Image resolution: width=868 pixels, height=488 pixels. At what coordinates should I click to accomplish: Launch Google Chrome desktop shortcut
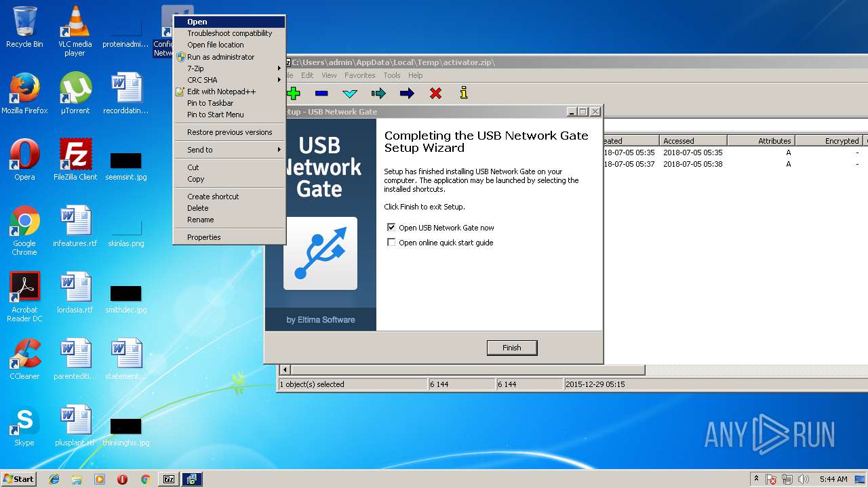click(x=24, y=230)
